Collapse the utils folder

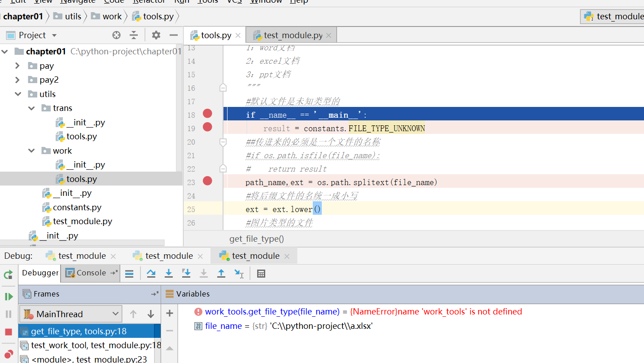click(x=18, y=94)
